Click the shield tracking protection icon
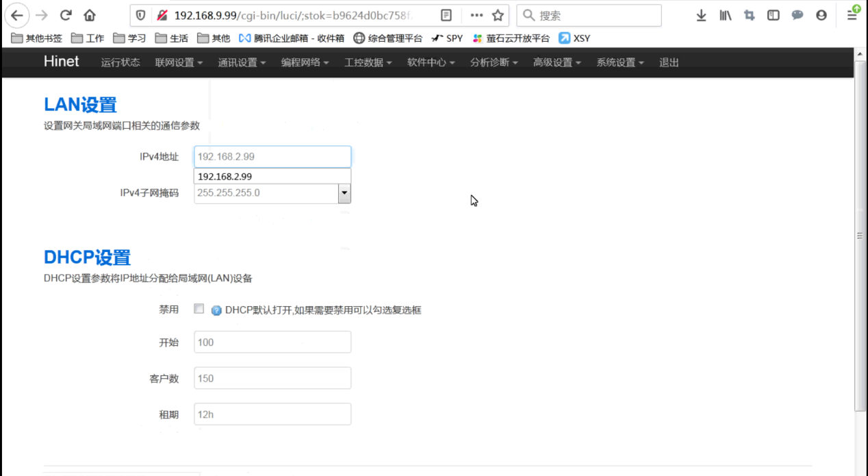868x476 pixels. (x=139, y=14)
